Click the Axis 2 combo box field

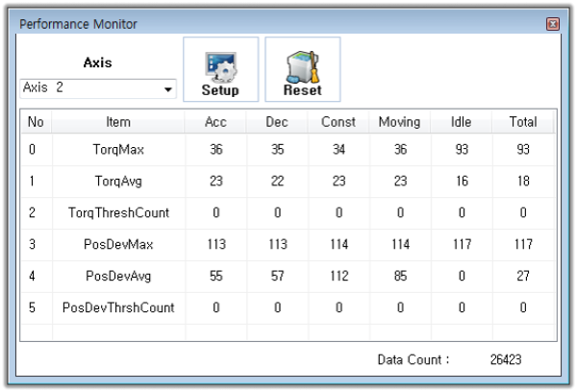point(91,88)
